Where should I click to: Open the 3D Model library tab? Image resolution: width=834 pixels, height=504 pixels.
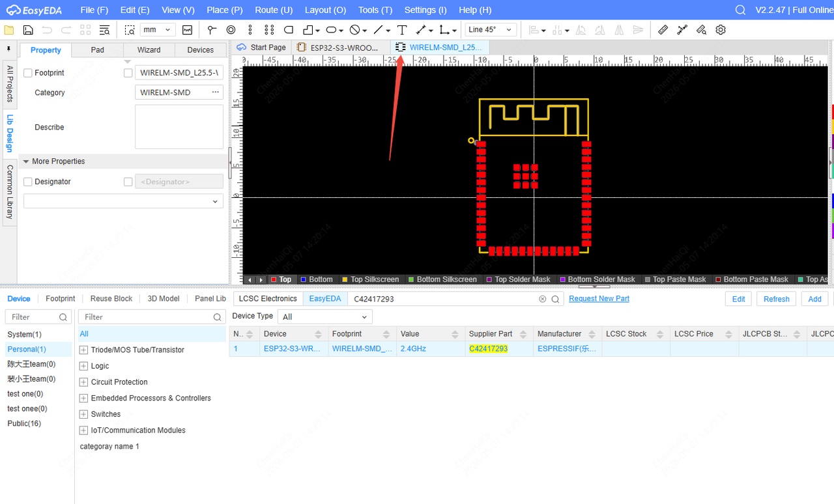pyautogui.click(x=163, y=299)
